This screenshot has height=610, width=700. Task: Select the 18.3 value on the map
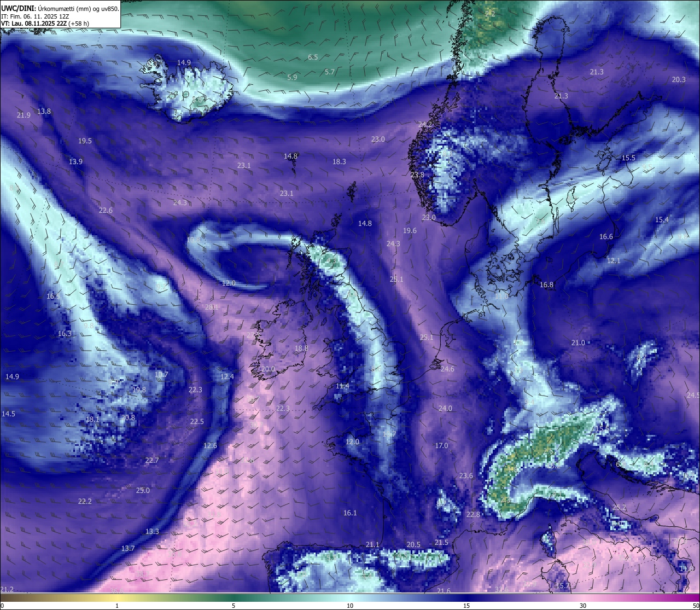(x=339, y=162)
